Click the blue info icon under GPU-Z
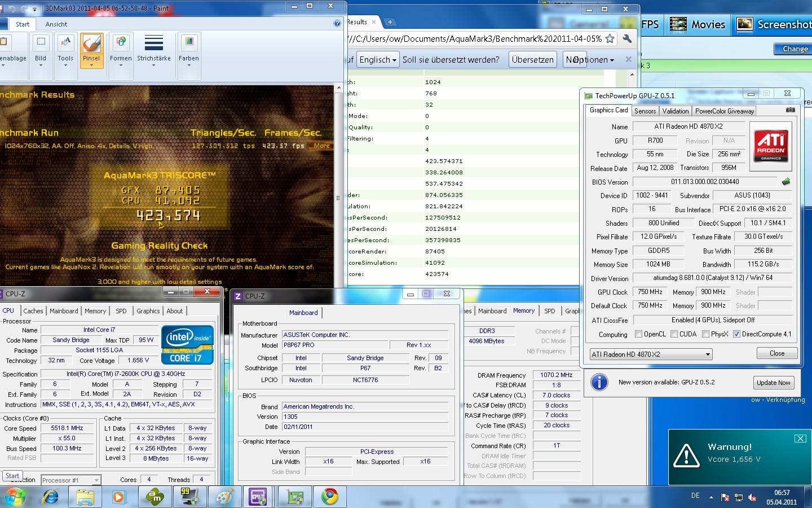This screenshot has width=812, height=508. (599, 382)
